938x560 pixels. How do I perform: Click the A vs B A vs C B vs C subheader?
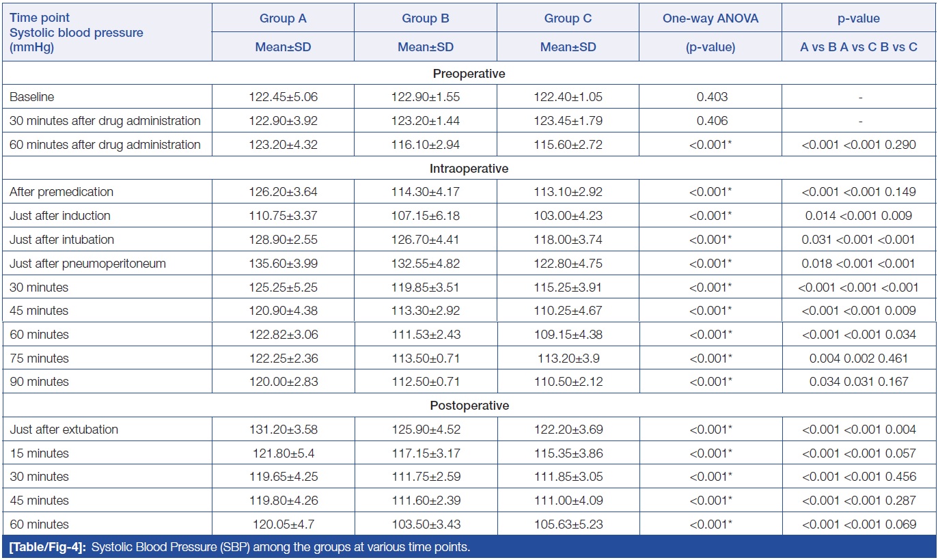[859, 47]
